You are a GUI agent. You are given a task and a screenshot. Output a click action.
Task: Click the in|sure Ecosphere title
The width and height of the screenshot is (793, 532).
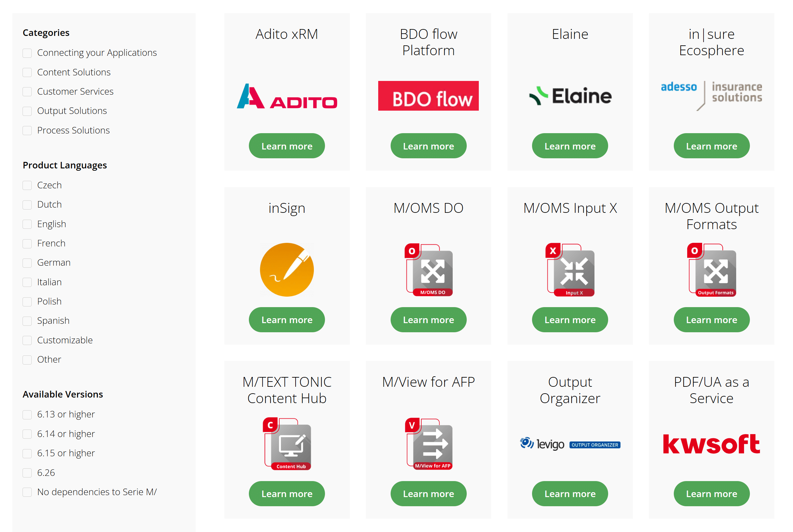[x=712, y=42]
